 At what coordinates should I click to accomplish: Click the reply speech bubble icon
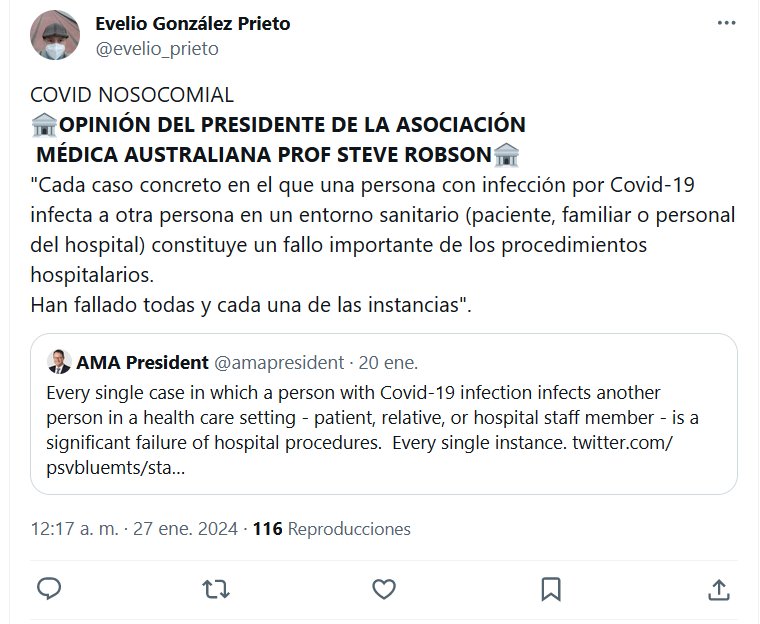point(49,589)
